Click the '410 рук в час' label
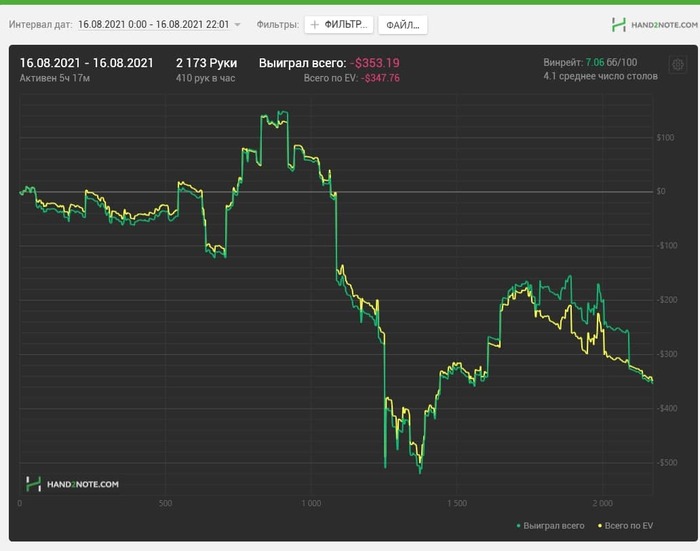The height and width of the screenshot is (551, 700). pos(205,78)
